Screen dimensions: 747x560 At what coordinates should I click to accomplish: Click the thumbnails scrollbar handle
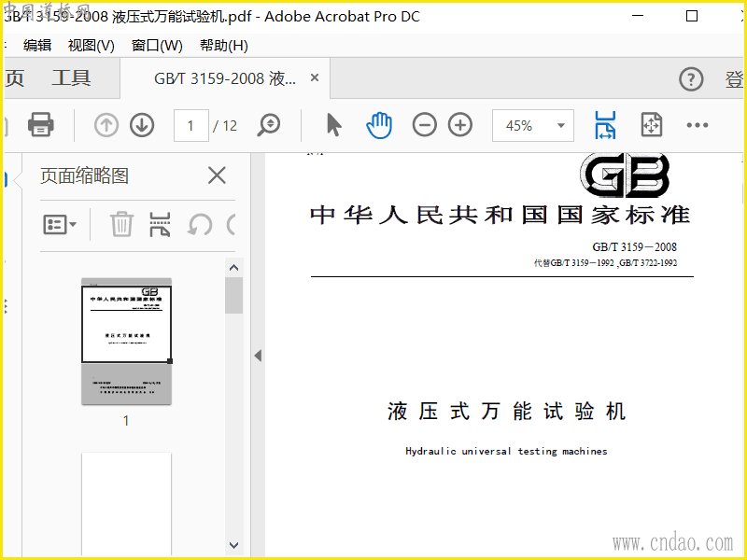point(234,295)
